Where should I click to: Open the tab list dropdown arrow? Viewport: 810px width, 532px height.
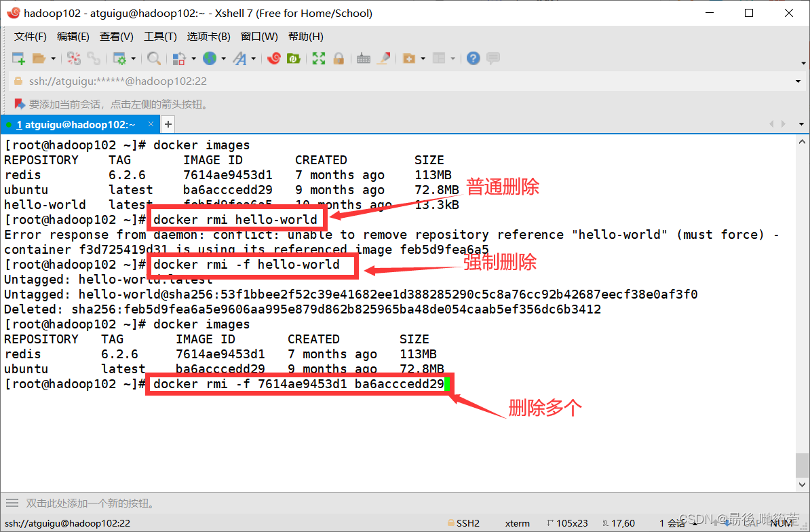(x=801, y=124)
